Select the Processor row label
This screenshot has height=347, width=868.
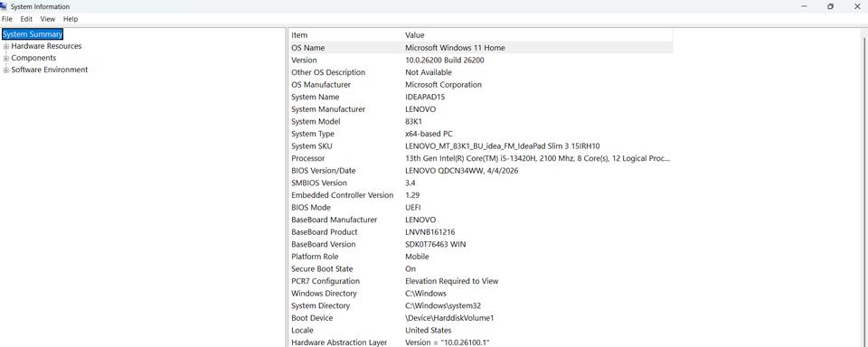(x=307, y=158)
